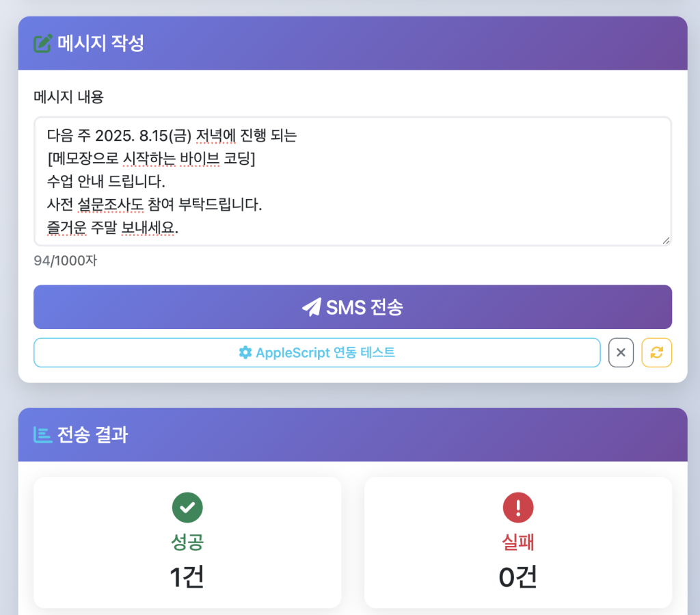Select the 실패 0건 result card
This screenshot has height=615, width=700.
518,542
